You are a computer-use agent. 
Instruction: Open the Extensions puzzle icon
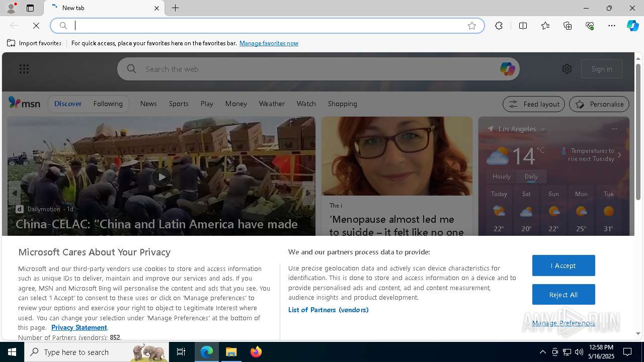(499, 26)
